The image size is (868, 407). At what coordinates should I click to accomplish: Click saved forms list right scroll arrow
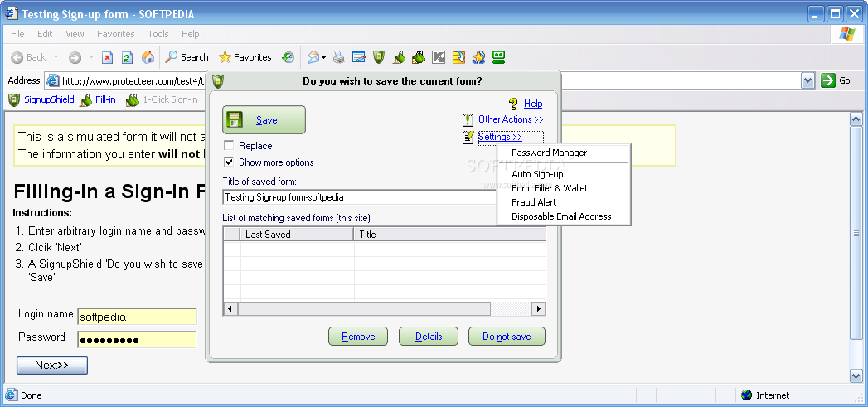(x=538, y=308)
